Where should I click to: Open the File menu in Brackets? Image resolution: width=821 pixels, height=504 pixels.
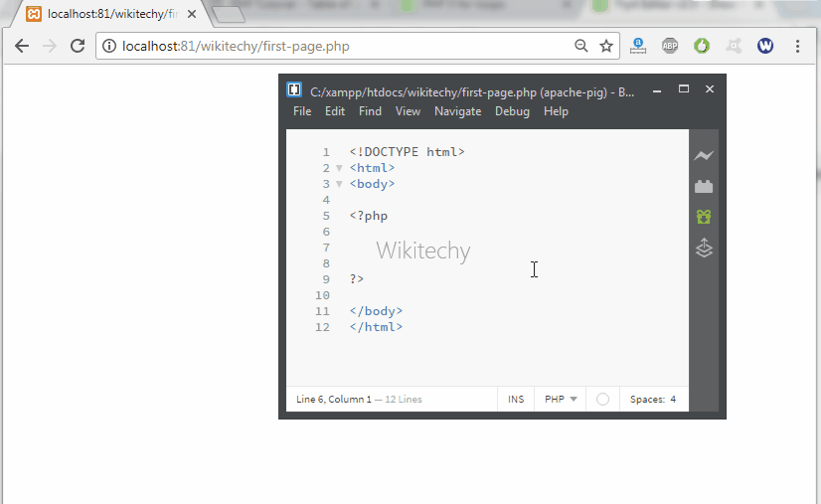point(302,111)
